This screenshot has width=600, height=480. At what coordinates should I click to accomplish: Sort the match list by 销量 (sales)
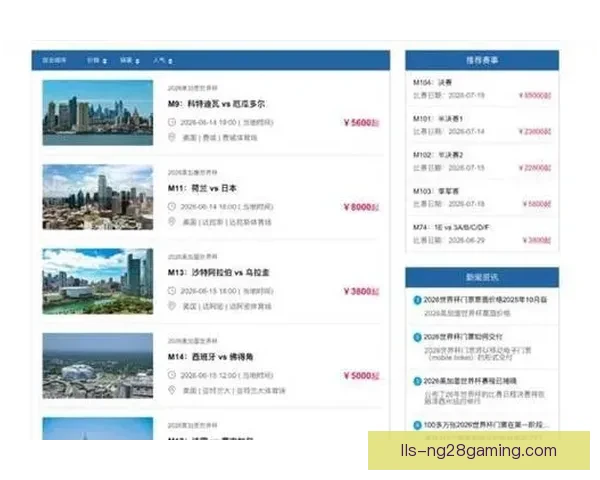coord(129,61)
